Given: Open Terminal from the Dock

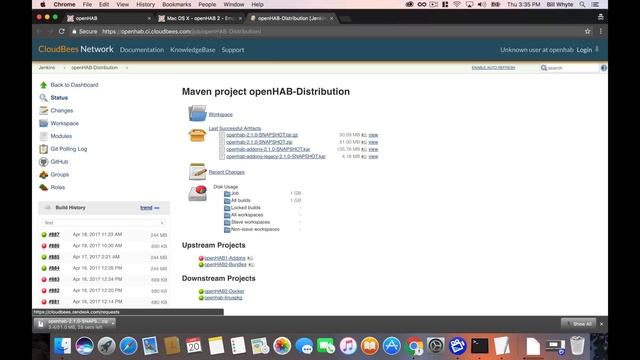Looking at the screenshot, I should pos(480,346).
